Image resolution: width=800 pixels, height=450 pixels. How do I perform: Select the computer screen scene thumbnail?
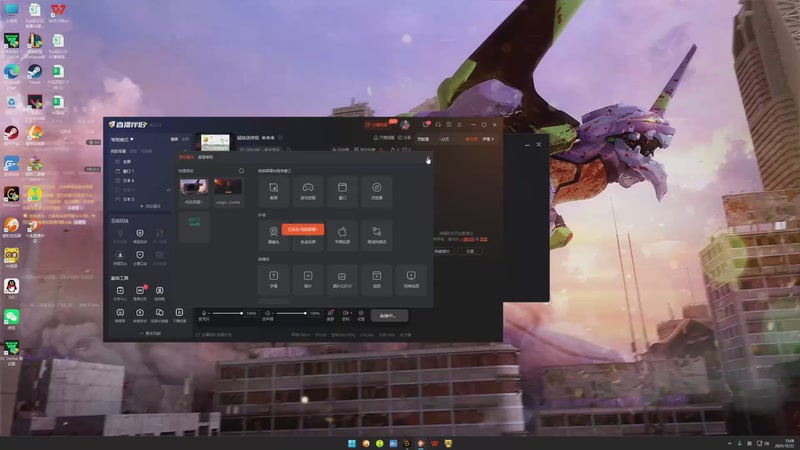click(194, 191)
